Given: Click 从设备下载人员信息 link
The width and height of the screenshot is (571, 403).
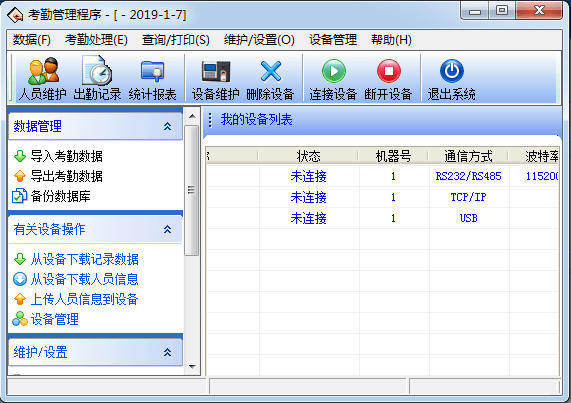Looking at the screenshot, I should tap(84, 279).
